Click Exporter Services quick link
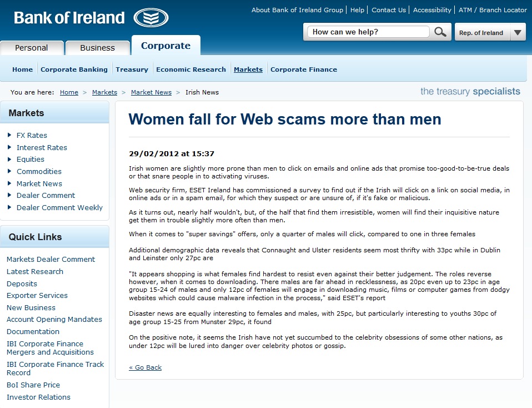Image resolution: width=532 pixels, height=408 pixels. [37, 295]
